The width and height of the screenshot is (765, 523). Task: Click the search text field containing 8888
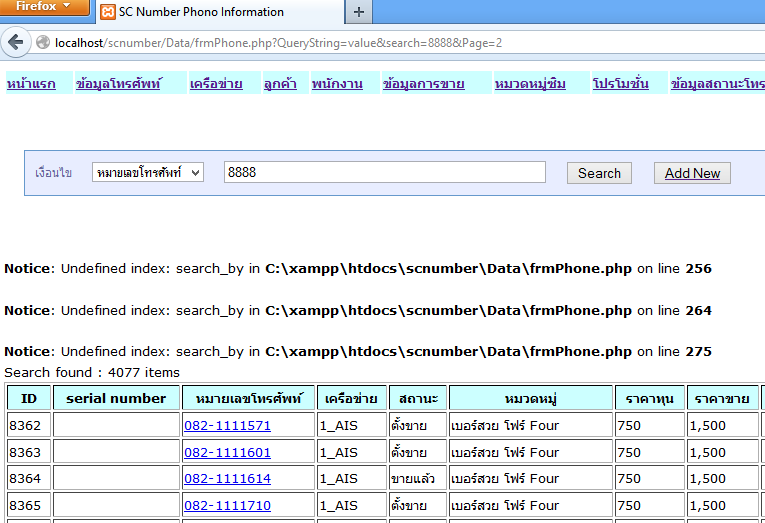coord(384,172)
